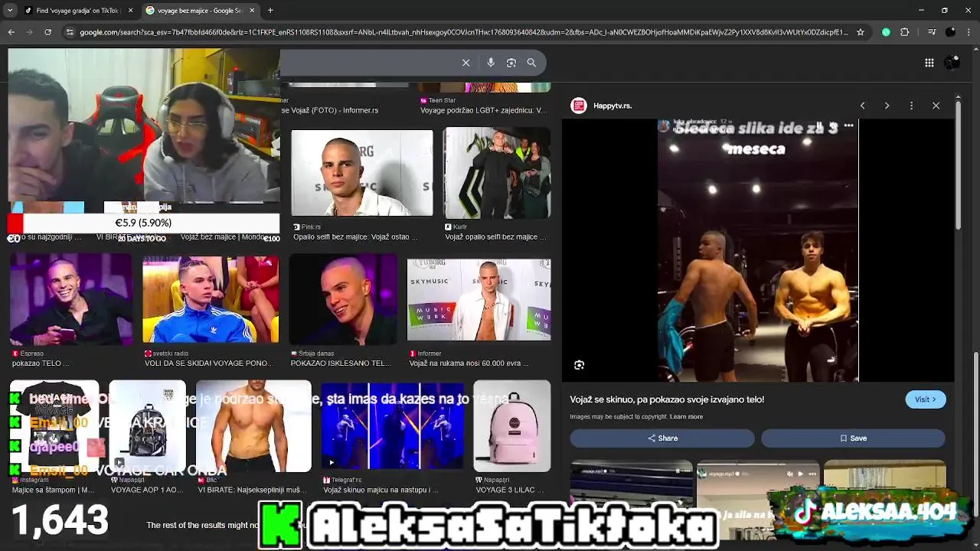The image size is (980, 551).
Task: Click the large gym photo preview
Action: click(x=758, y=250)
